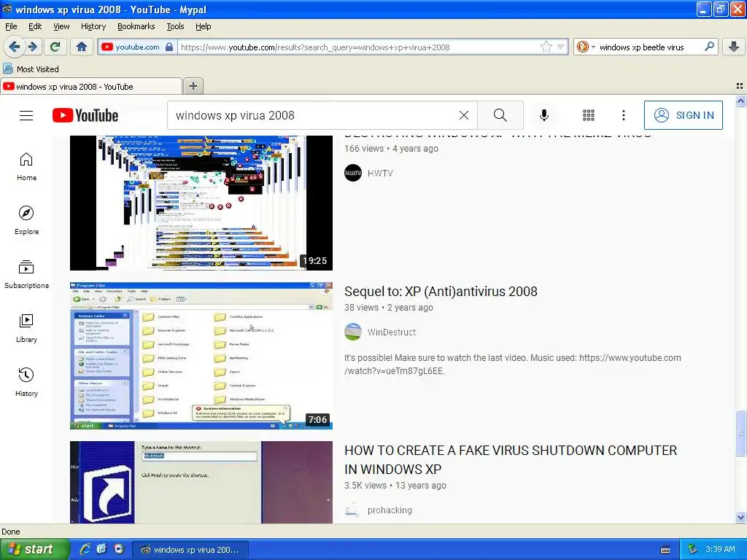This screenshot has width=747, height=560.
Task: Open Subscriptions in YouTube sidebar
Action: (x=26, y=275)
